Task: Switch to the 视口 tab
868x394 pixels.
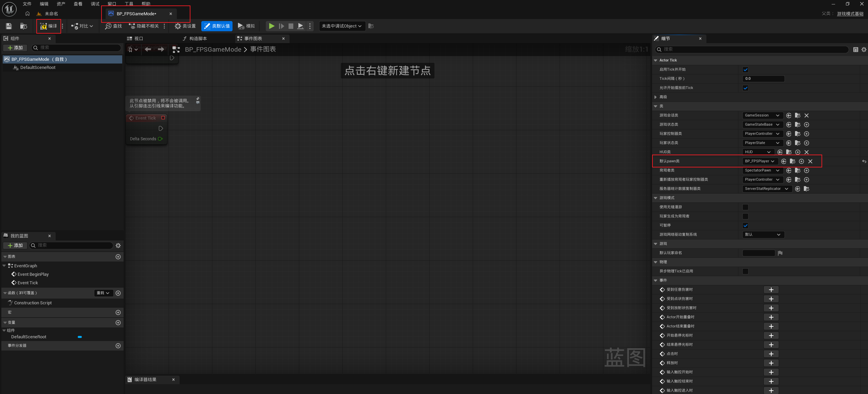Action: click(135, 39)
